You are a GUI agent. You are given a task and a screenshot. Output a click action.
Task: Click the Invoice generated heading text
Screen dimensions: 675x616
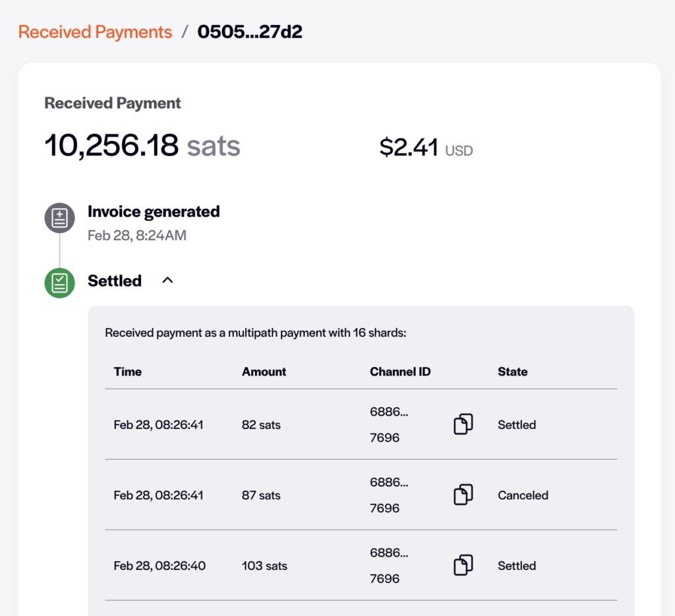coord(154,211)
